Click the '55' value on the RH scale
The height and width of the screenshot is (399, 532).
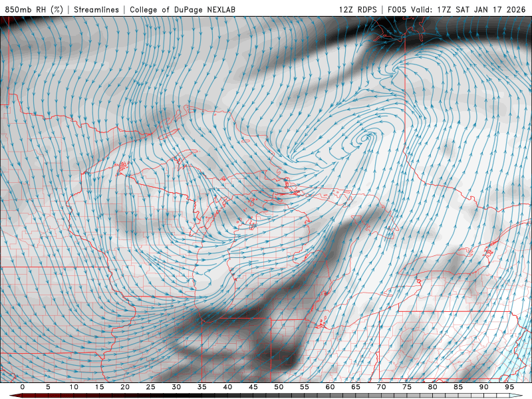tap(305, 387)
